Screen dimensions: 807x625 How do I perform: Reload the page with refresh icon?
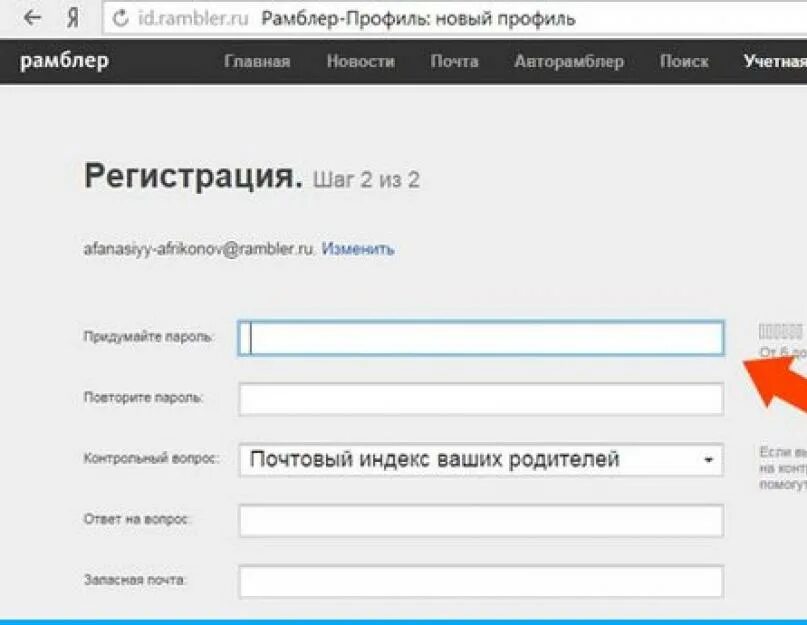pos(120,19)
